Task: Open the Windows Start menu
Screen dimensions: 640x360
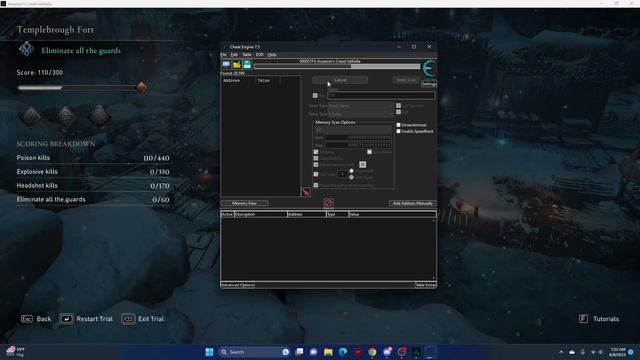Action: [209, 352]
